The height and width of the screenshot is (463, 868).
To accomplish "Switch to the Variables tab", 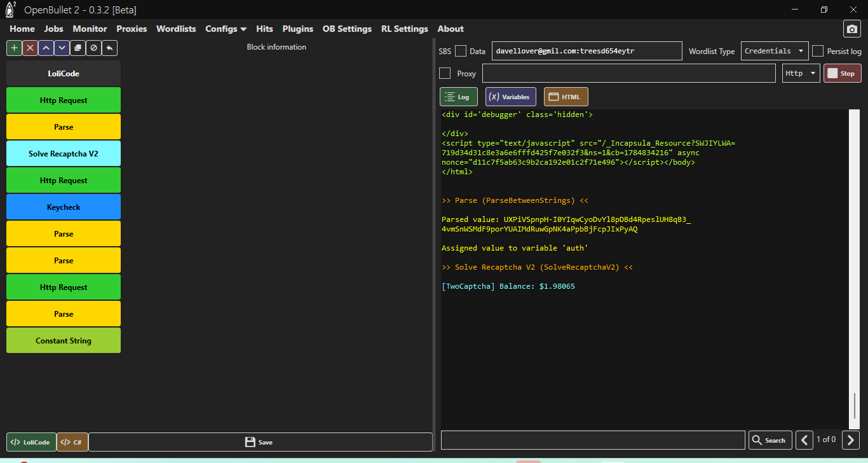I will [x=510, y=97].
